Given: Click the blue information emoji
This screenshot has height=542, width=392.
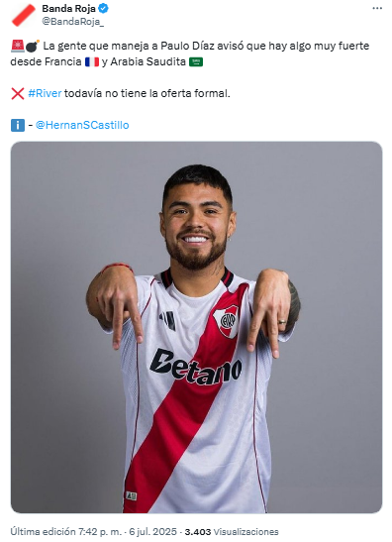Looking at the screenshot, I should click(x=18, y=125).
